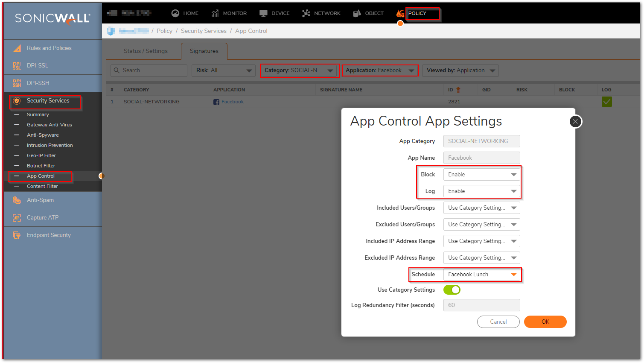Open App Control in the sidebar

pyautogui.click(x=41, y=176)
